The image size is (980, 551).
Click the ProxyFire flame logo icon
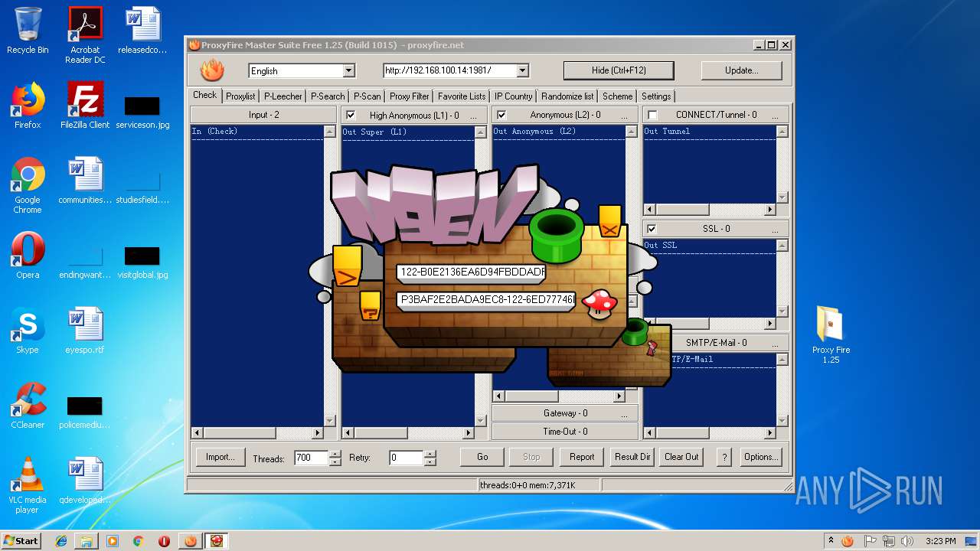tap(212, 70)
